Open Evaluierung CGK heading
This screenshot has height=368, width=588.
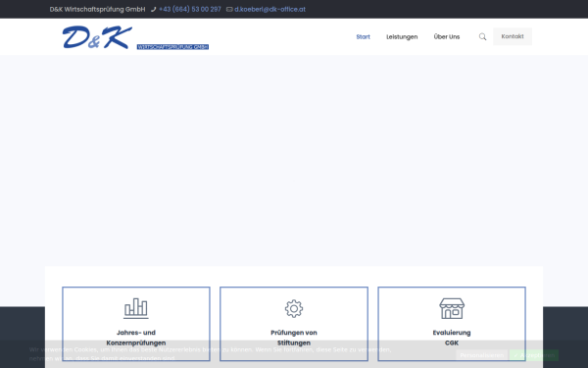[x=452, y=338]
